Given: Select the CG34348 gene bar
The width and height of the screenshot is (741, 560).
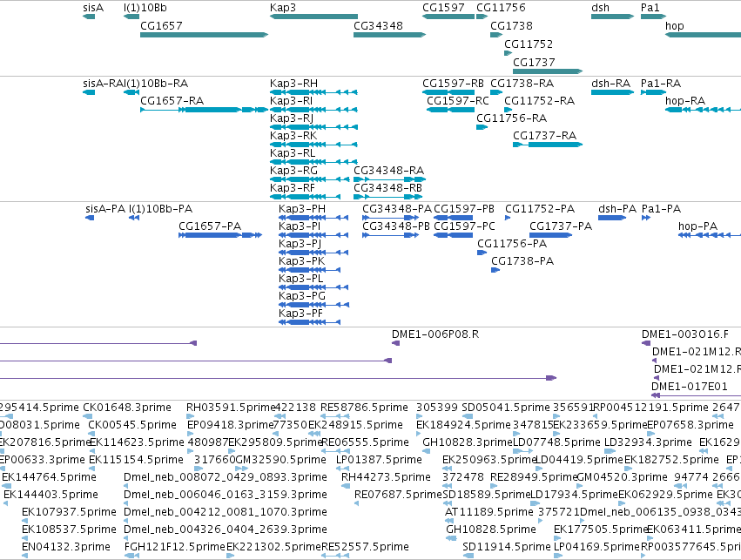Looking at the screenshot, I should pos(389,35).
